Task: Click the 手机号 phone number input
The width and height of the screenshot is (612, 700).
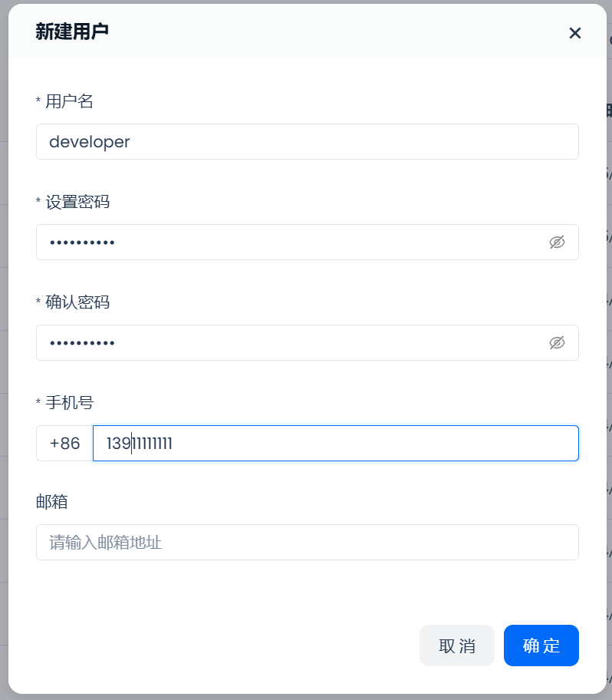Action: point(335,444)
